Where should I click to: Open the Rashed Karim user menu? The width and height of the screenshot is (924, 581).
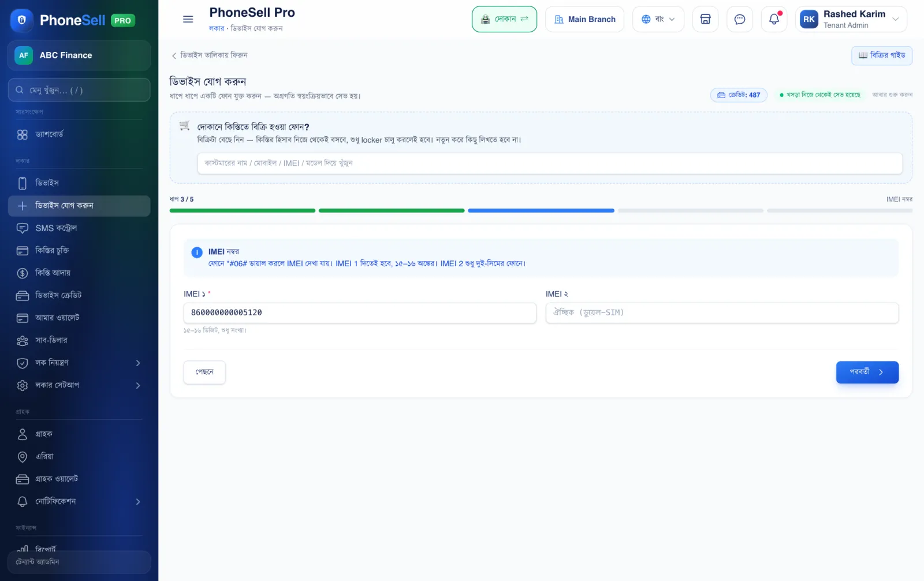pyautogui.click(x=851, y=19)
